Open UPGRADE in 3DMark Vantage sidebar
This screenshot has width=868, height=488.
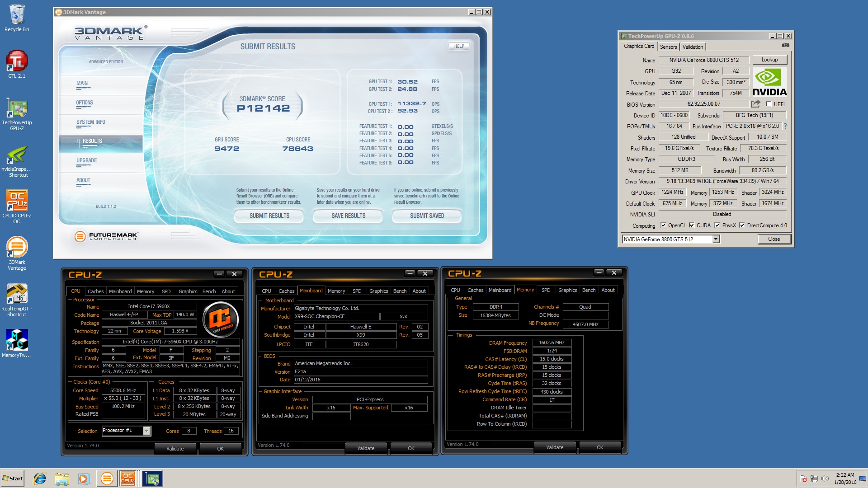[86, 161]
